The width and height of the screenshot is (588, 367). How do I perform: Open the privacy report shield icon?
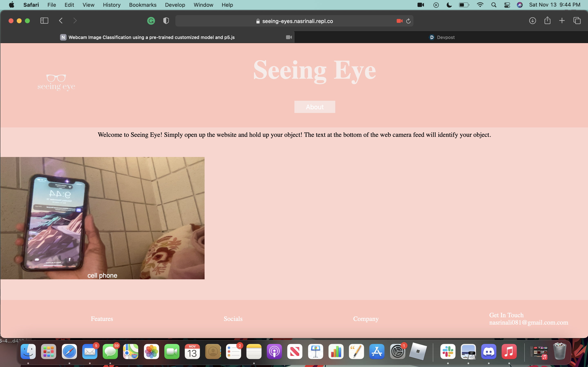click(x=166, y=21)
